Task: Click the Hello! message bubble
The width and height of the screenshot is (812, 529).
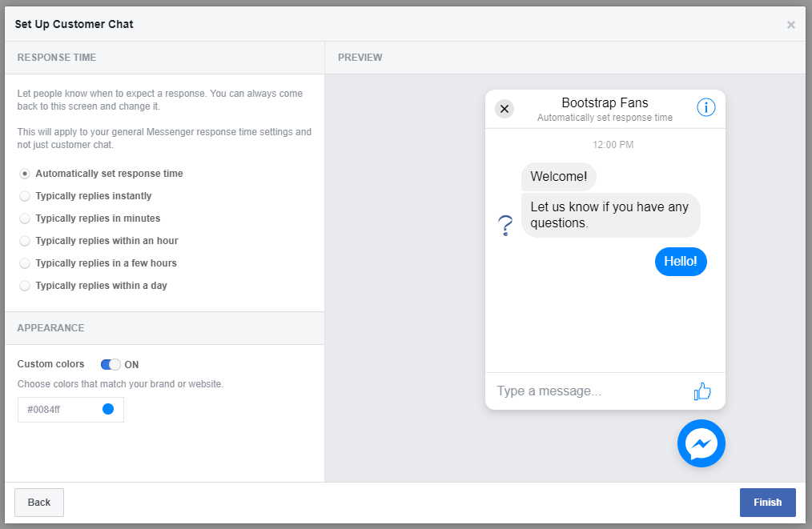Action: coord(681,262)
